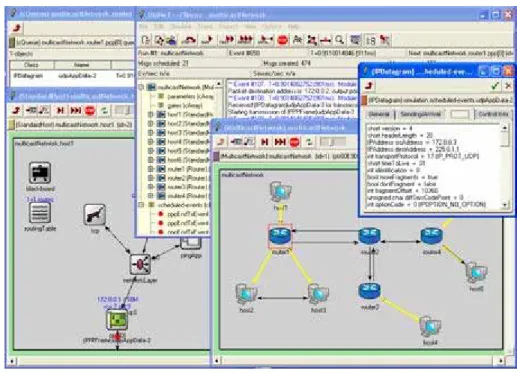Open the Simulate menu in main window
Viewport: 517px width, 374px height.
[x=181, y=26]
